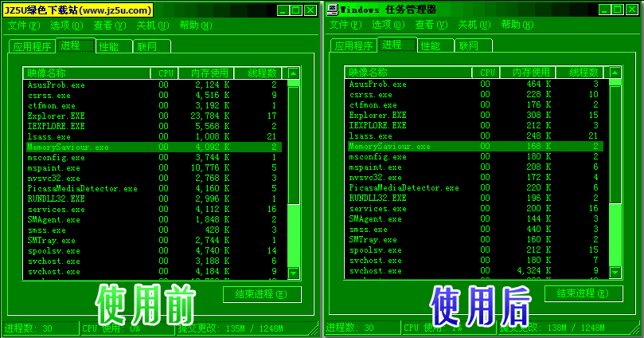
Task: Click scroll down arrow in left process list
Action: point(293,273)
